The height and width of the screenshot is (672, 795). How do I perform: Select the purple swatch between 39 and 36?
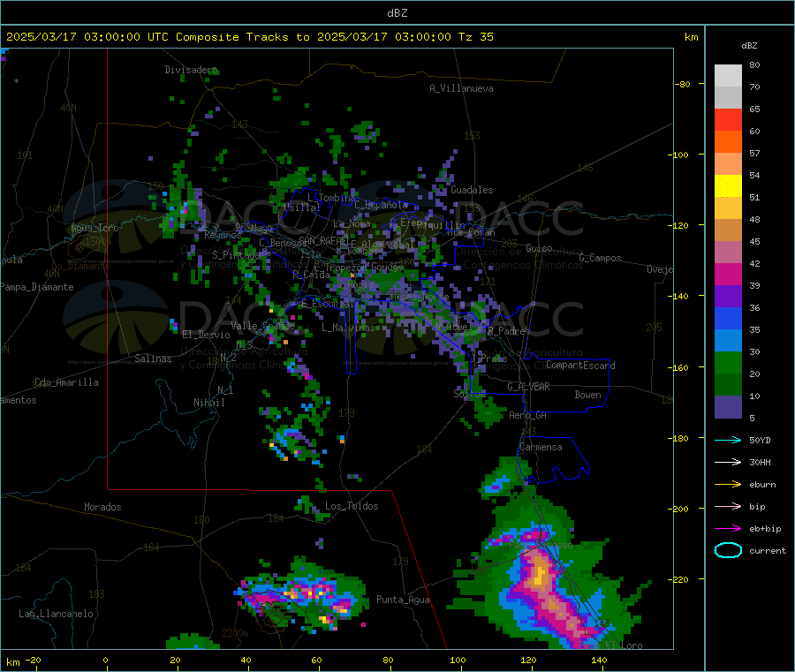pyautogui.click(x=728, y=297)
